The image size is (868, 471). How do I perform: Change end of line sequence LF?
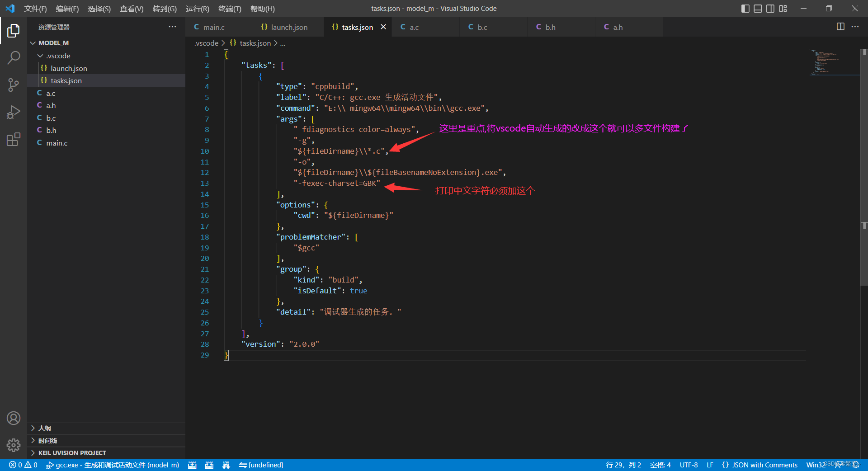tap(710, 465)
